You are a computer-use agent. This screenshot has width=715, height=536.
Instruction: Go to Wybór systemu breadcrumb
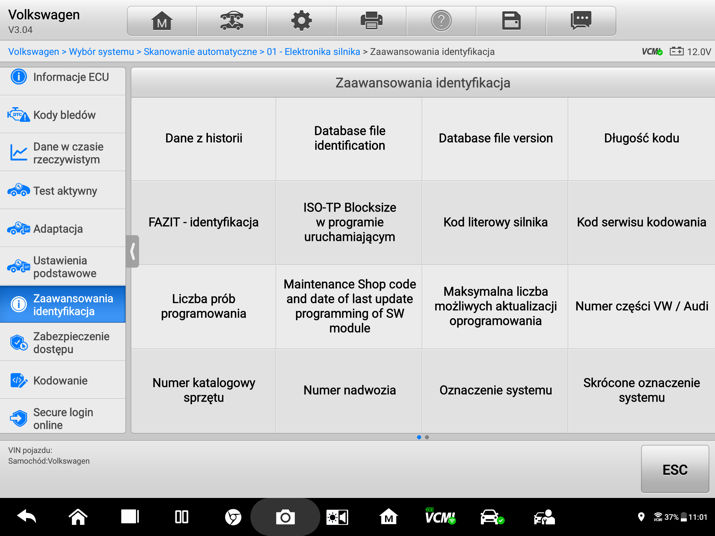pyautogui.click(x=101, y=52)
